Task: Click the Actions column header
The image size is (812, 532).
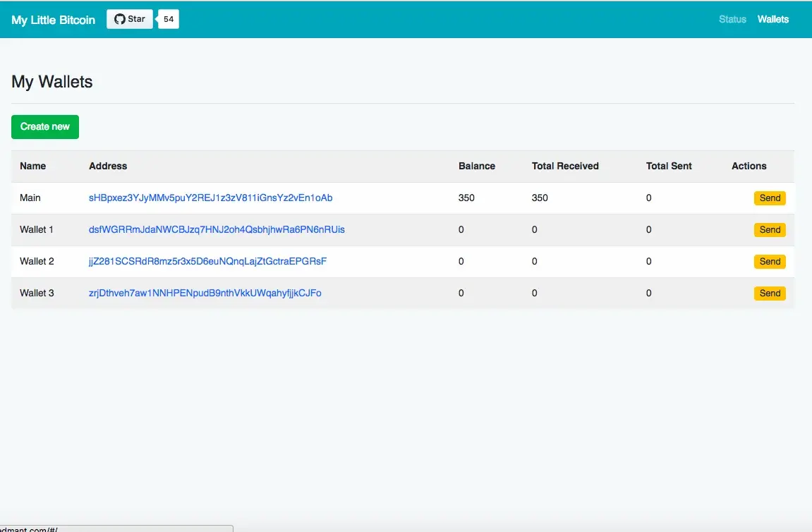Action: click(749, 167)
